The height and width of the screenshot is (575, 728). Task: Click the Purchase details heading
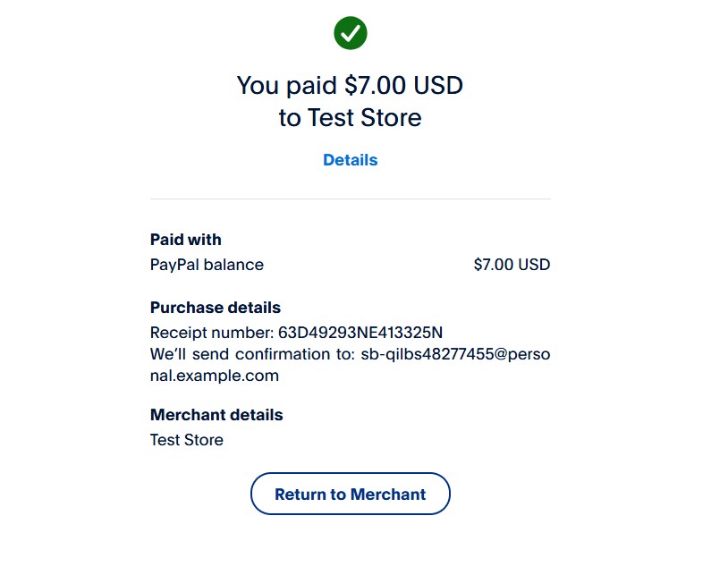pyautogui.click(x=216, y=307)
